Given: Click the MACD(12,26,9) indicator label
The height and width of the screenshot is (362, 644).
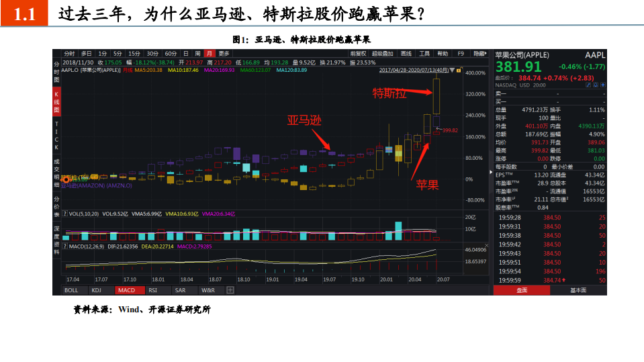Looking at the screenshot, I should point(86,246).
